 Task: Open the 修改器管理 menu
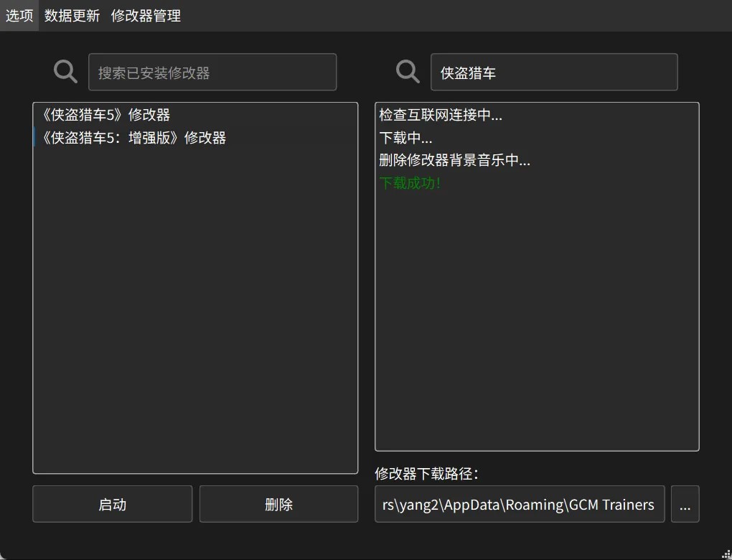(146, 15)
